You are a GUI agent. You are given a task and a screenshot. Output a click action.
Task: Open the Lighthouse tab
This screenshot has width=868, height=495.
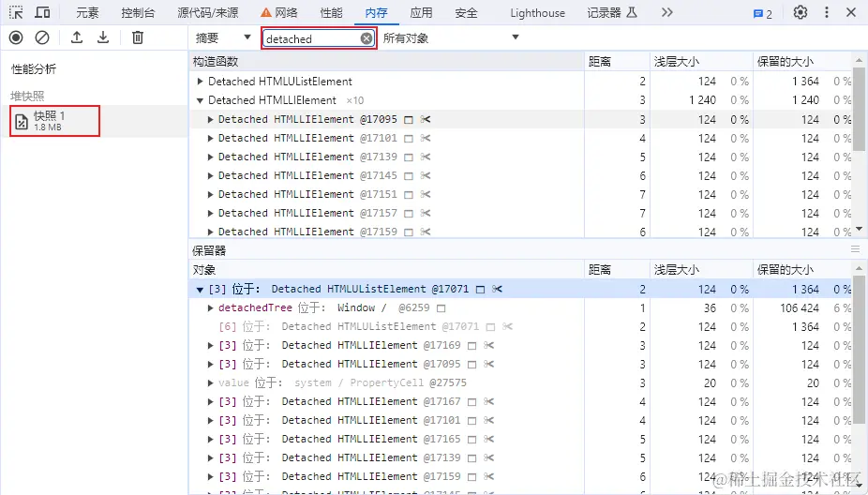[537, 13]
